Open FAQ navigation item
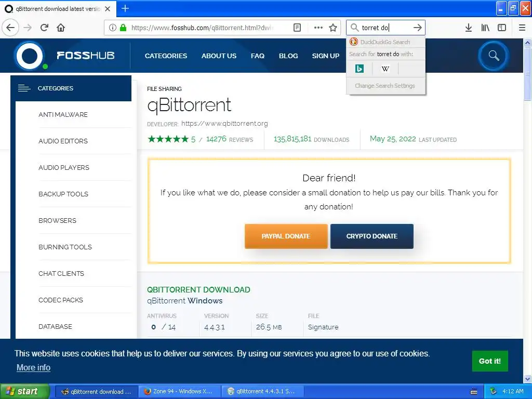 [258, 56]
